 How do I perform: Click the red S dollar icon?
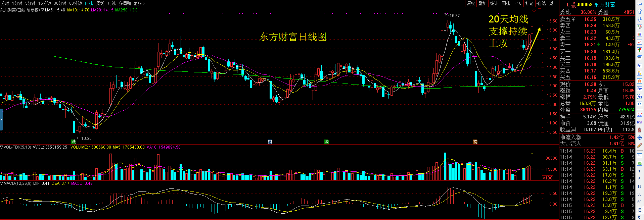pos(640,130)
